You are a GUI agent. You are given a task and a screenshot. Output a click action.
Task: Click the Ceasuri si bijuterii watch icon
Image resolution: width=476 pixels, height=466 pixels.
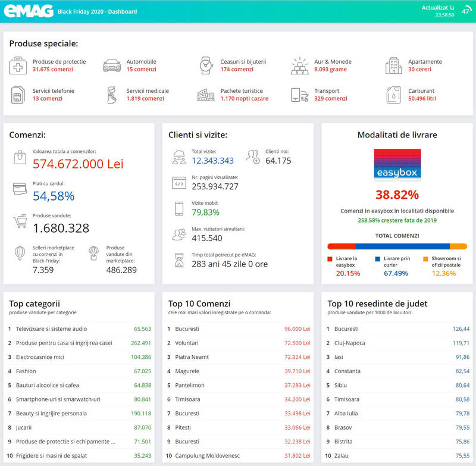click(206, 65)
